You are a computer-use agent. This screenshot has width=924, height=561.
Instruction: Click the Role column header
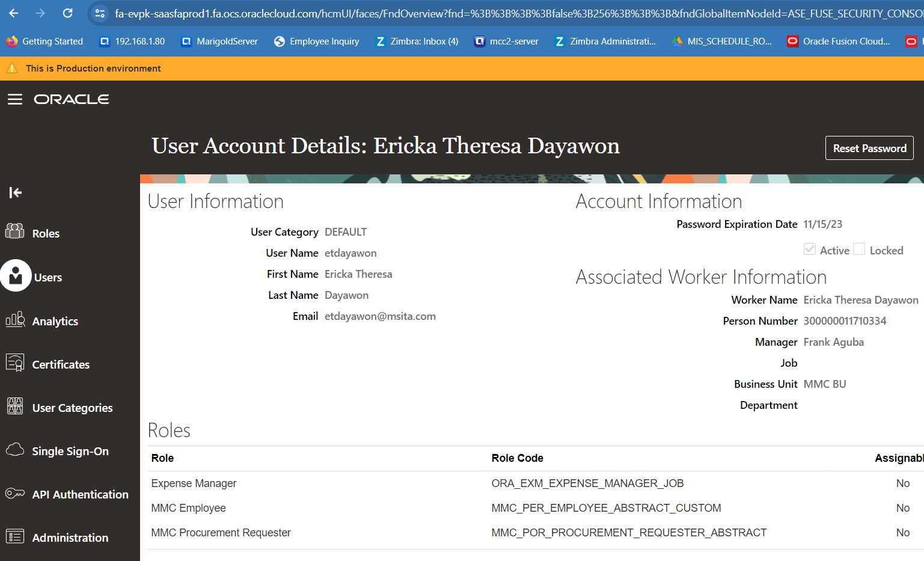tap(162, 458)
